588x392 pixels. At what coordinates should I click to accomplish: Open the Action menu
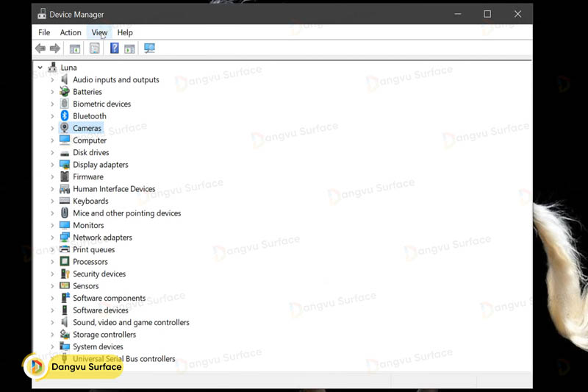click(x=71, y=32)
